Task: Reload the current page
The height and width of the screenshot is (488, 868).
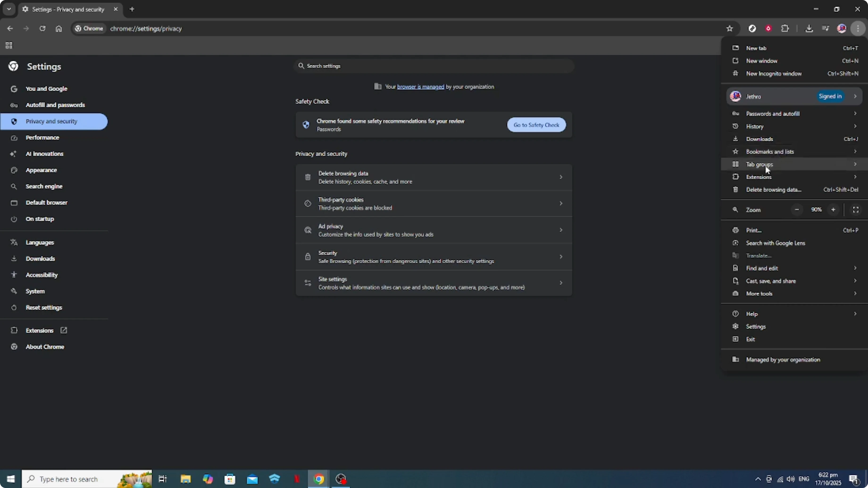Action: pos(43,29)
